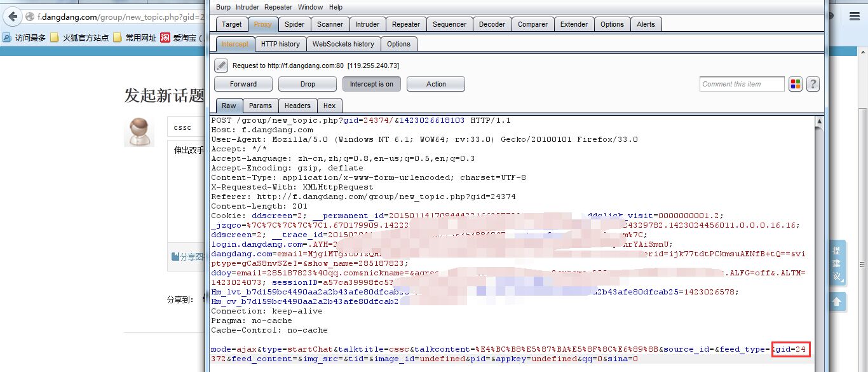
Task: Open the Intruder menu in the menu bar
Action: click(x=248, y=7)
